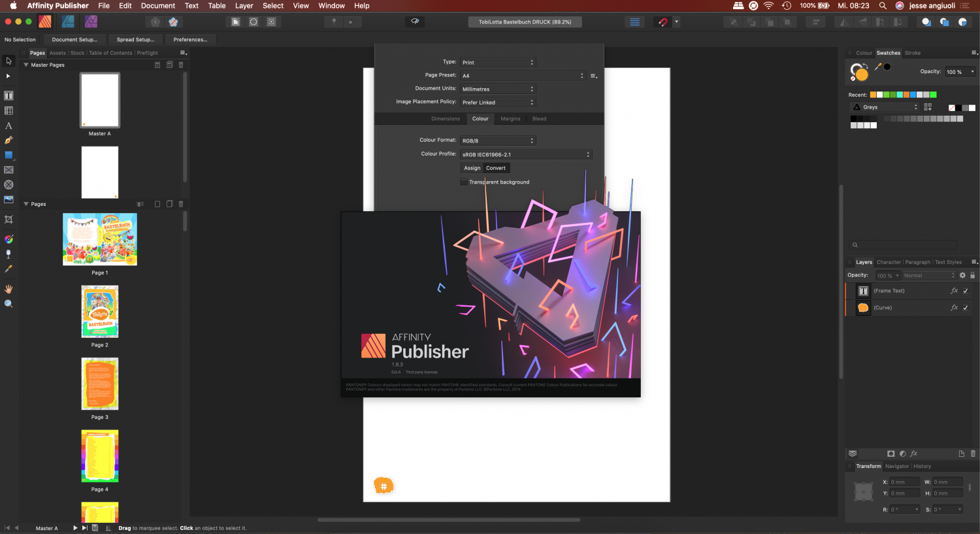
Task: Open blend options gear icon
Action: 962,275
